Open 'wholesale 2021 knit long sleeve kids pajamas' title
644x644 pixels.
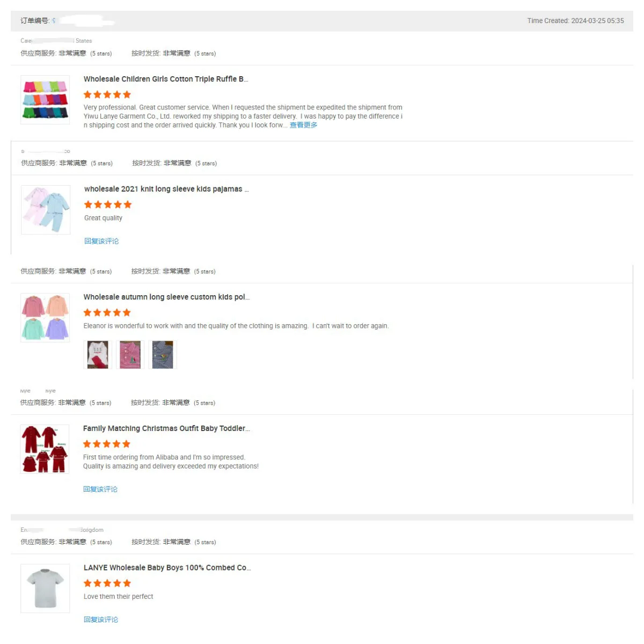(x=166, y=189)
